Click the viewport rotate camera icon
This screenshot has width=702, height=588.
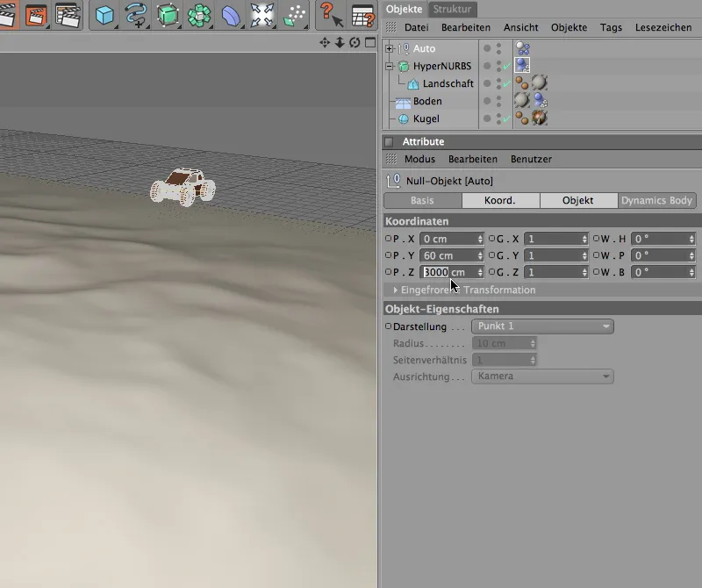tap(355, 42)
